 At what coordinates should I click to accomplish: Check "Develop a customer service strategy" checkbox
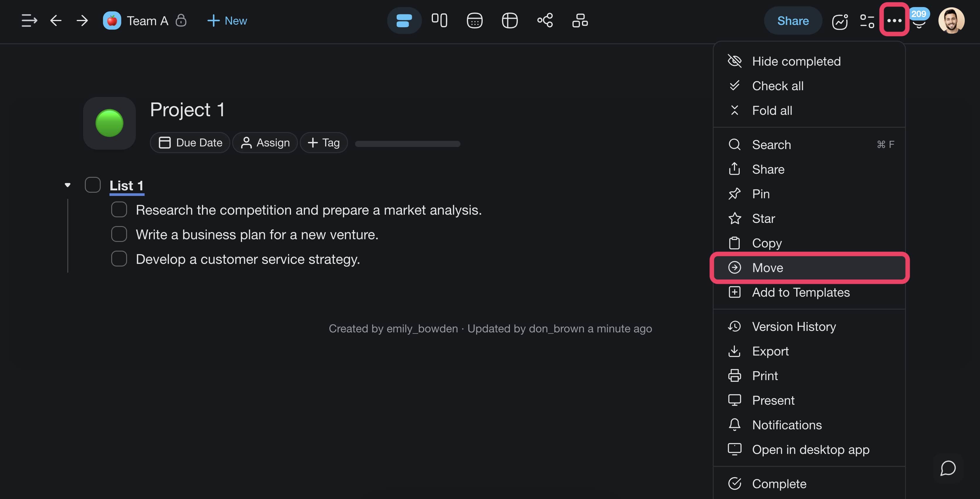coord(119,259)
